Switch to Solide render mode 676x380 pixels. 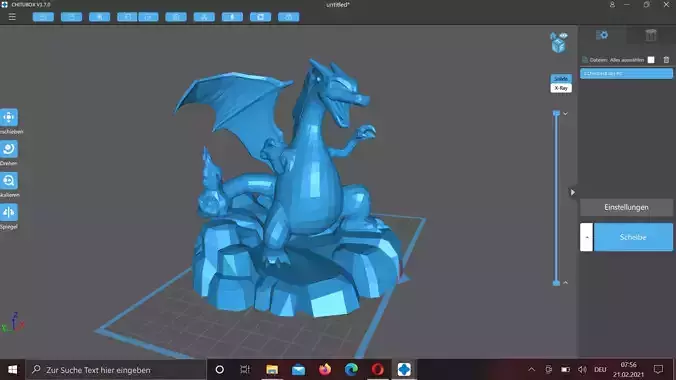click(x=561, y=79)
